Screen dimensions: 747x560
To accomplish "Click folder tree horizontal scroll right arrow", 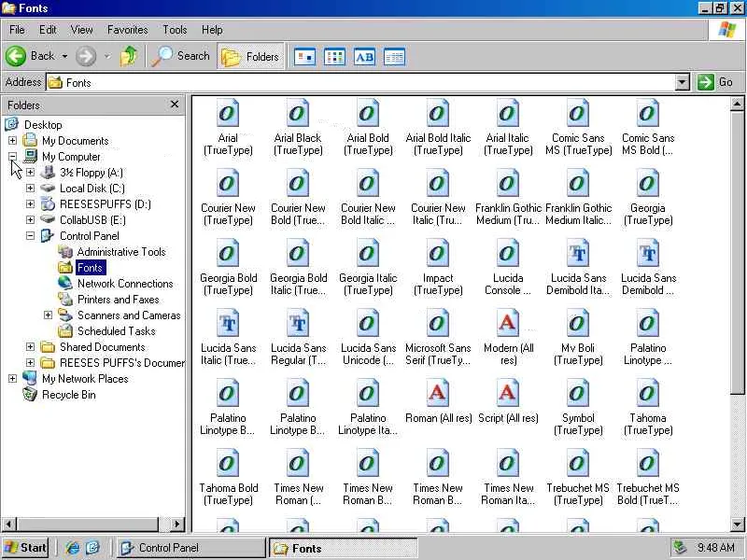I will pos(176,525).
